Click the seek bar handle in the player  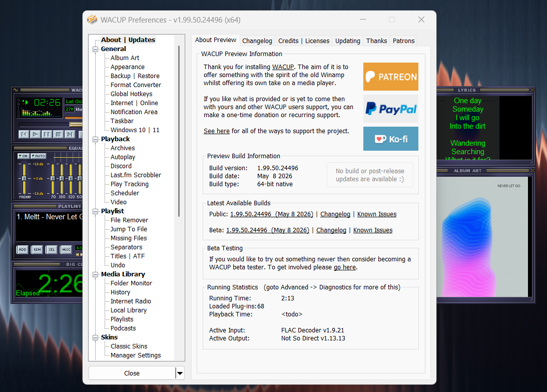pos(76,125)
